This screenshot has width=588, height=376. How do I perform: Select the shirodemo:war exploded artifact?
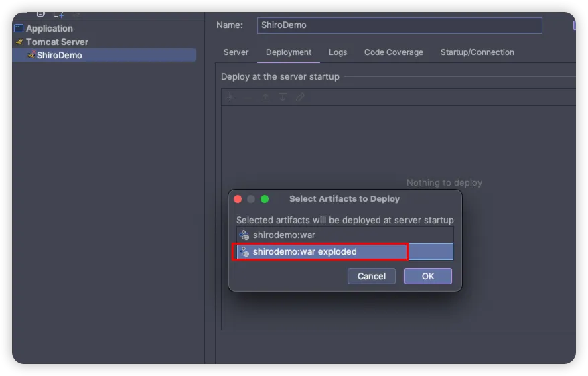(x=305, y=252)
